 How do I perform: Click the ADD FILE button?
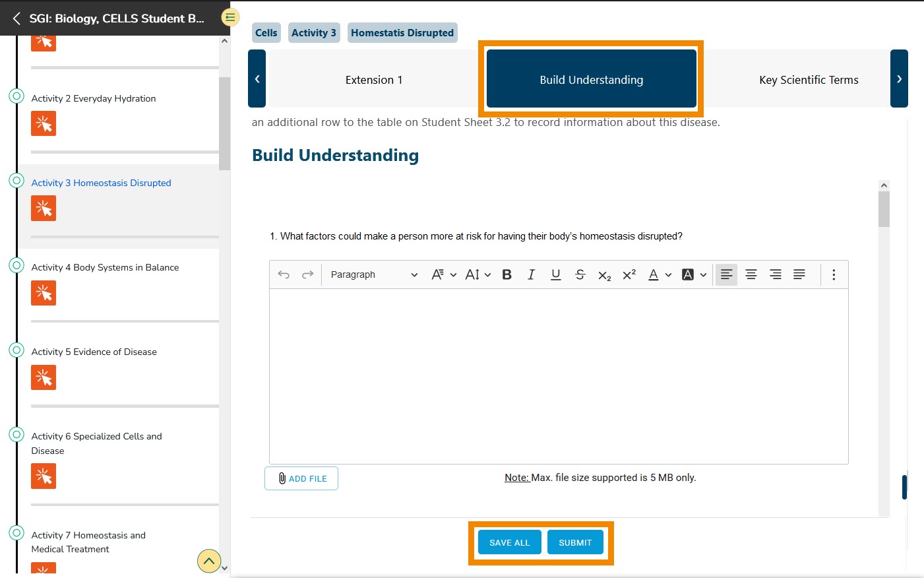click(301, 478)
